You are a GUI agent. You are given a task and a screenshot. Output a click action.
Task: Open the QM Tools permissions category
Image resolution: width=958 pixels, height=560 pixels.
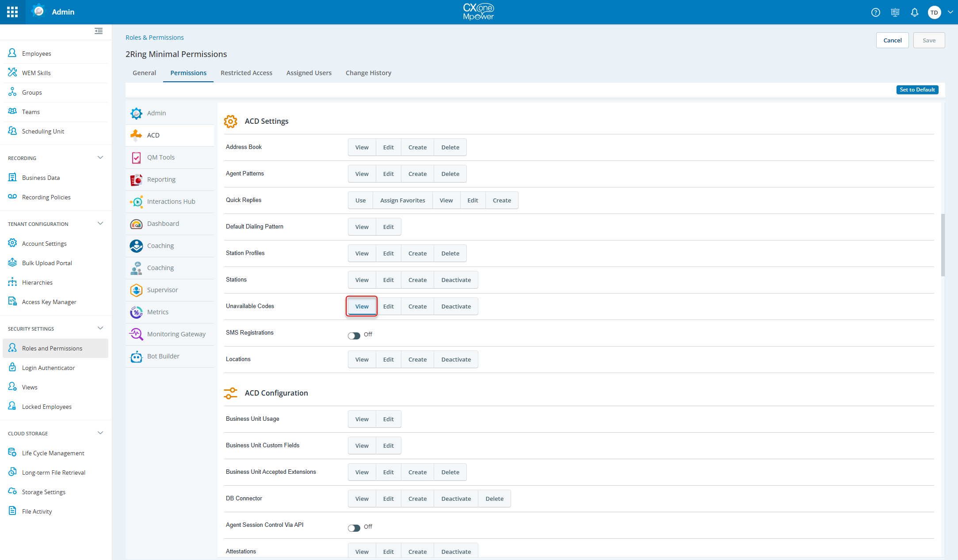170,157
